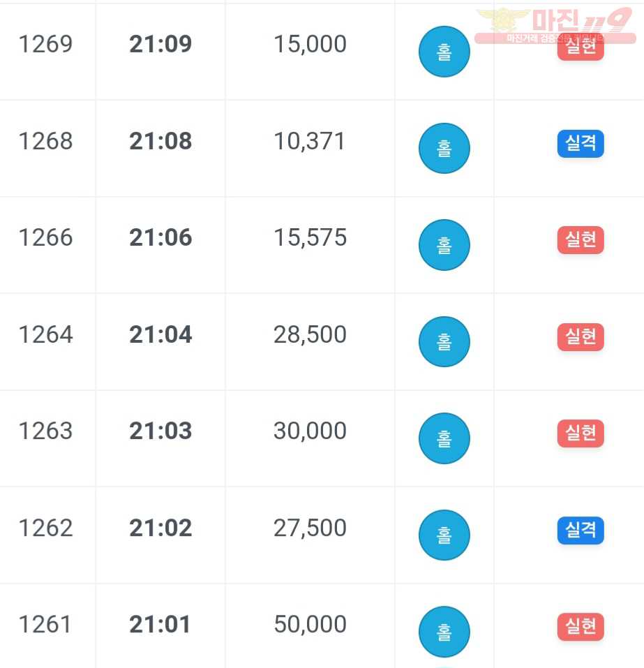The width and height of the screenshot is (644, 668).
Task: Tap the 홀 circle next to 50,000
Action: (444, 632)
